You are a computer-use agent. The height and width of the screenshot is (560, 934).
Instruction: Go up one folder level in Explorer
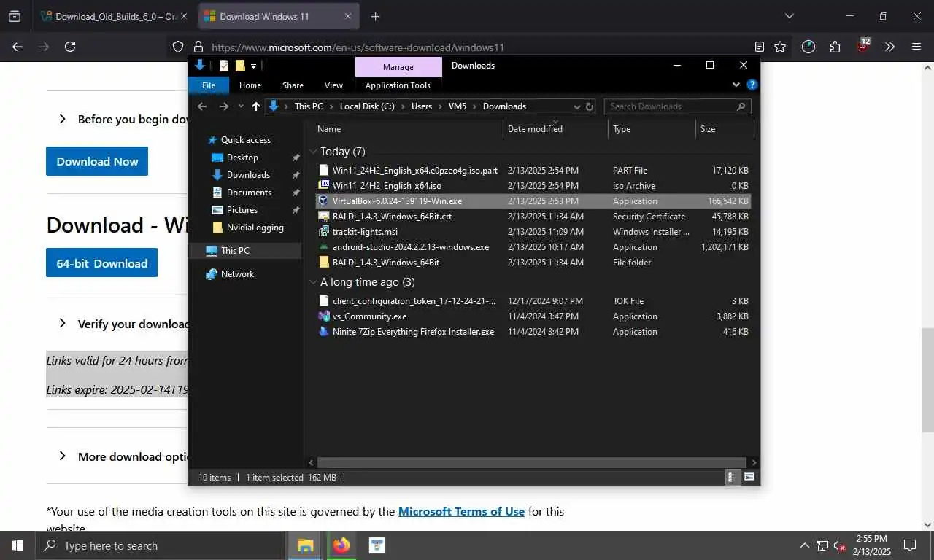coord(255,106)
